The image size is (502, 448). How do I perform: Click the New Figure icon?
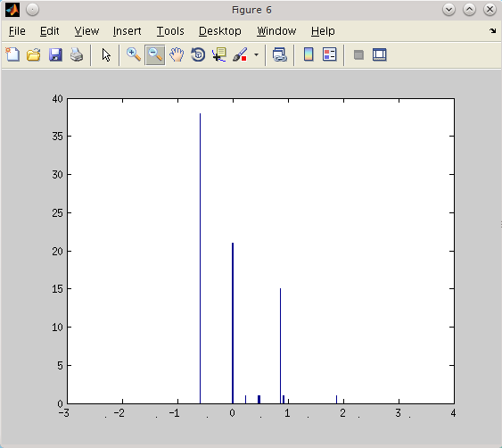coord(12,54)
